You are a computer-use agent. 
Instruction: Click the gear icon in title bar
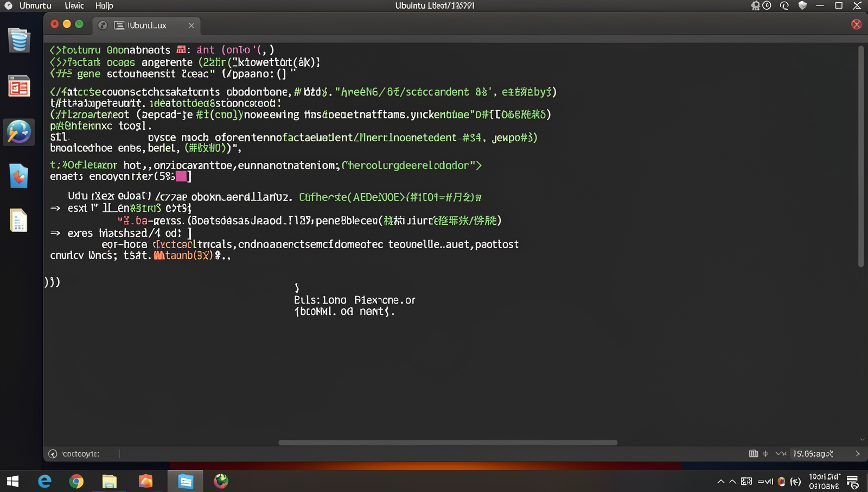point(755,5)
